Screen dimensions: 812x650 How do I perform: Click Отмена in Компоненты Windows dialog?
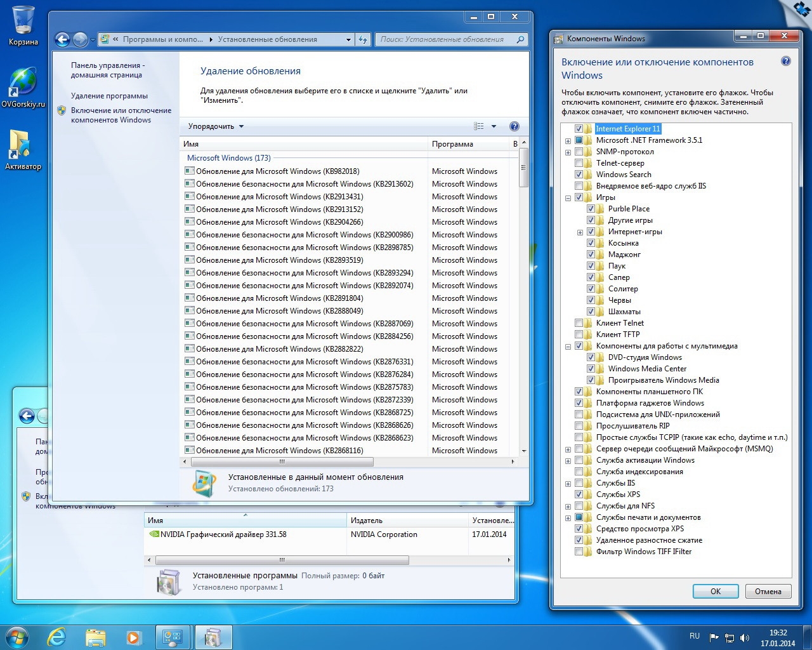[768, 591]
